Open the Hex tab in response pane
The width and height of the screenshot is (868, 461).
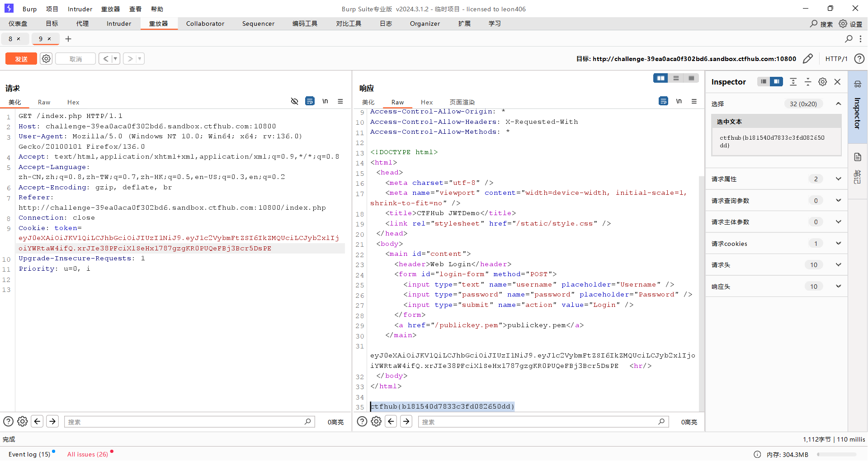pyautogui.click(x=426, y=102)
